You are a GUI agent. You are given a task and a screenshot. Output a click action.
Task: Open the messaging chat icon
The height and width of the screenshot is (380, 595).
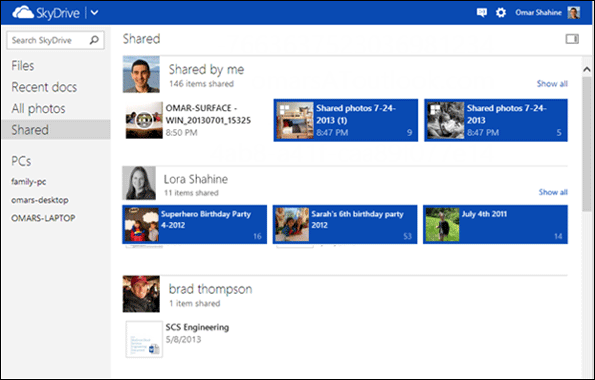tap(482, 13)
